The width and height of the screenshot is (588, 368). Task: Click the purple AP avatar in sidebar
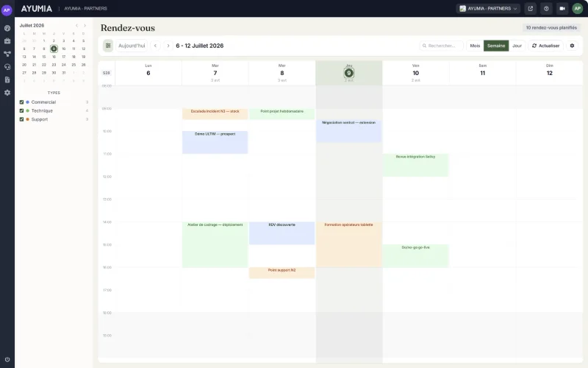7,10
